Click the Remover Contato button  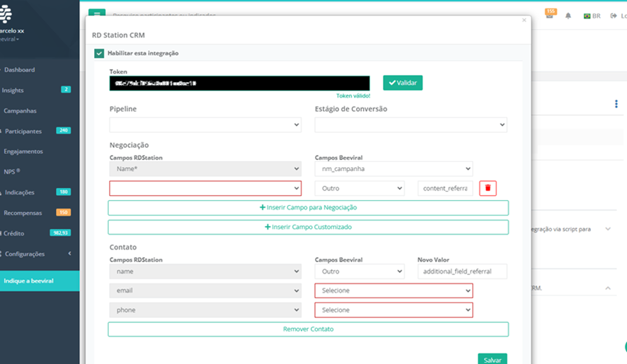tap(309, 329)
